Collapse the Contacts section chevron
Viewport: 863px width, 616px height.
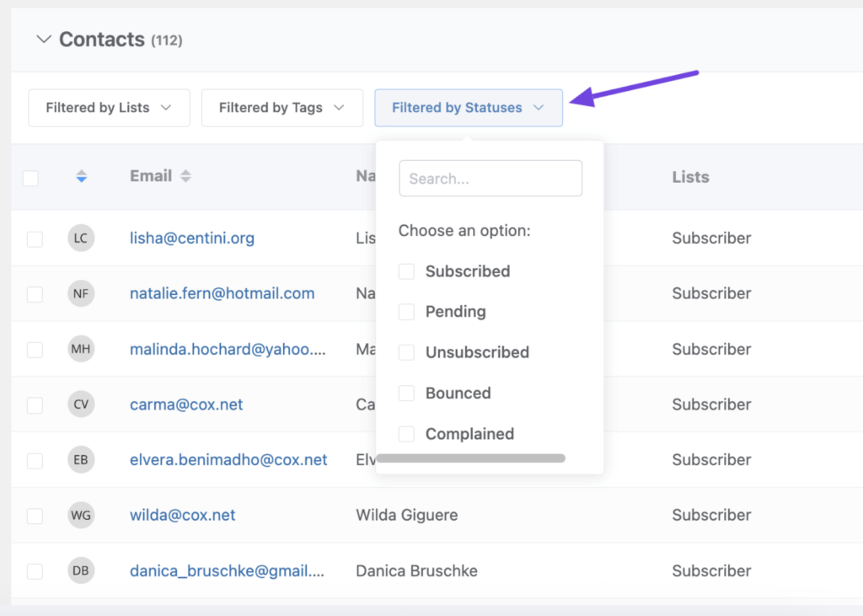tap(44, 40)
